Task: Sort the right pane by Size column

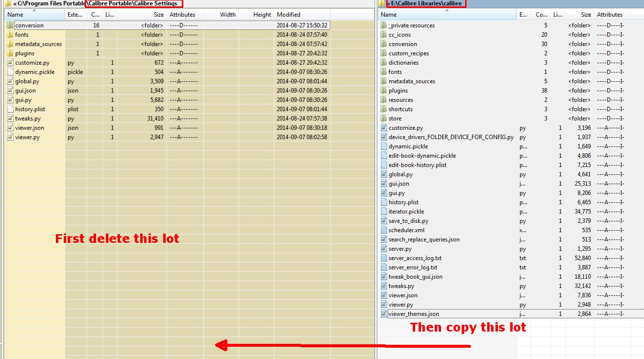Action: 579,15
